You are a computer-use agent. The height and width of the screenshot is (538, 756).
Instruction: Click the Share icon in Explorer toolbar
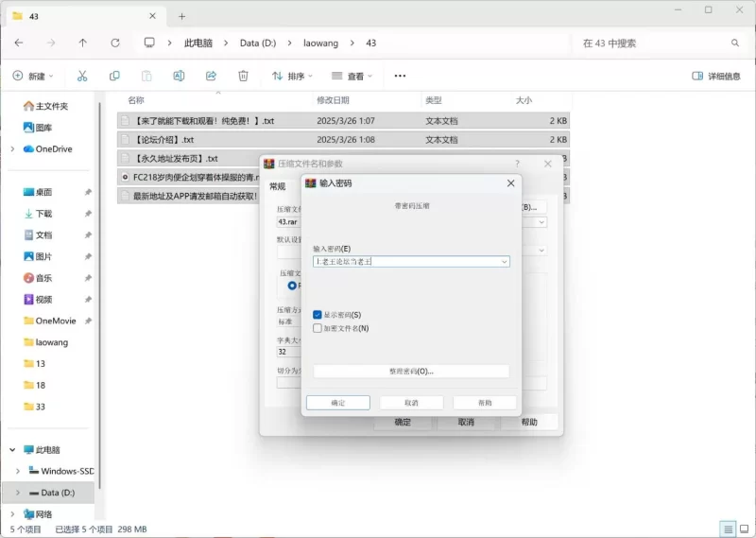click(x=211, y=76)
